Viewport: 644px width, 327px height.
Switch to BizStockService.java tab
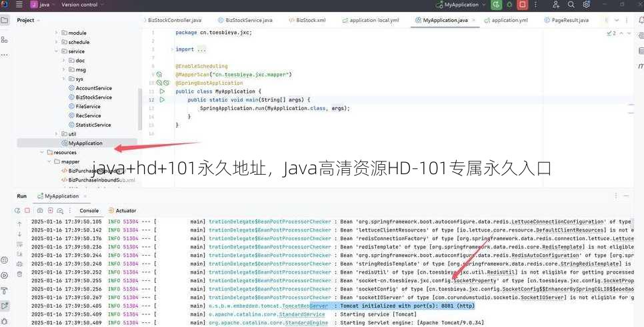point(245,20)
